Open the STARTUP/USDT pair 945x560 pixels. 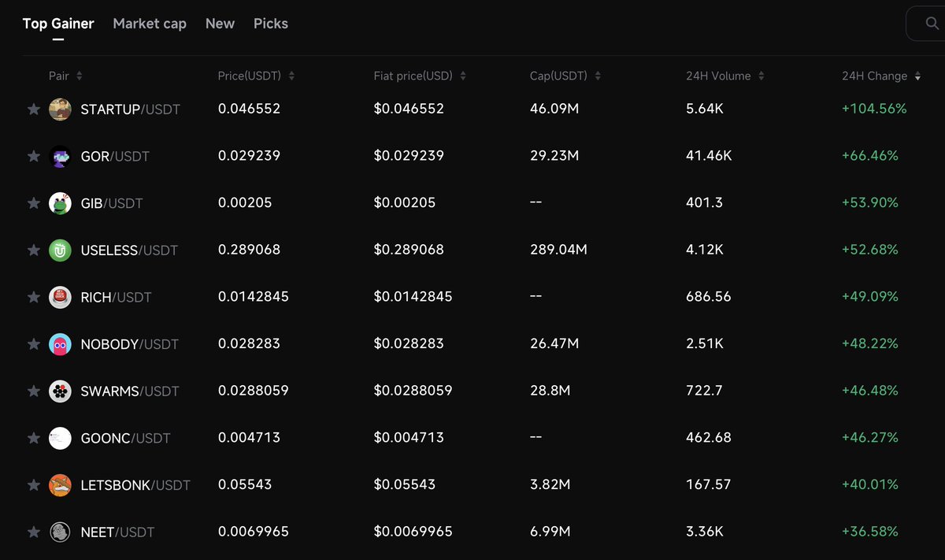131,109
